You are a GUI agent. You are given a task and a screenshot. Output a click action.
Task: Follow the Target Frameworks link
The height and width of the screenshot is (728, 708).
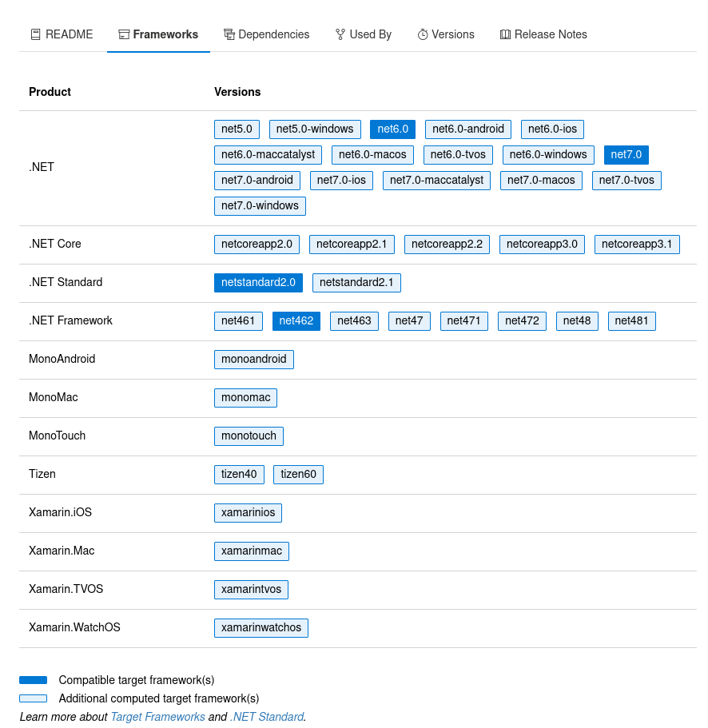pyautogui.click(x=158, y=717)
